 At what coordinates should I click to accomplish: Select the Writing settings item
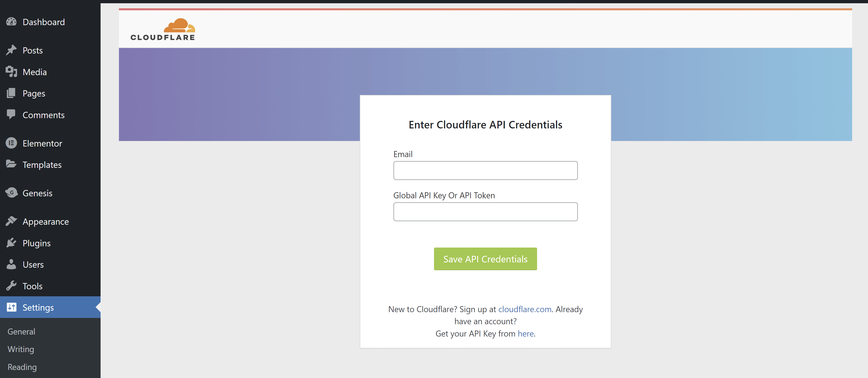tap(20, 349)
